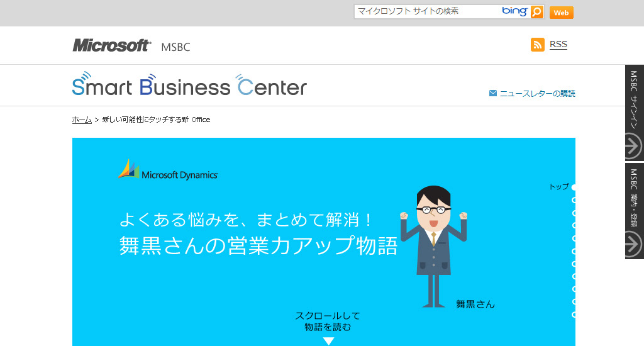Click the MSBC text beside Microsoft logo
The image size is (644, 346).
176,47
